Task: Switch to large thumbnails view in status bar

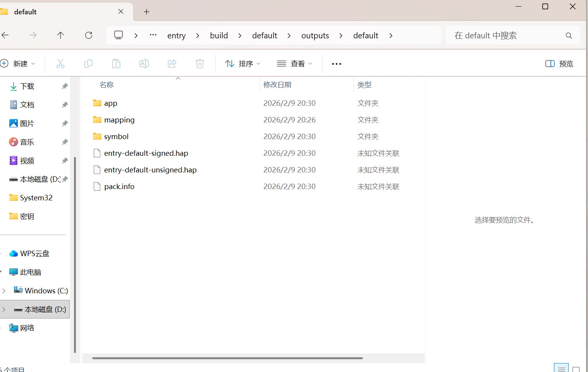Action: click(x=576, y=369)
